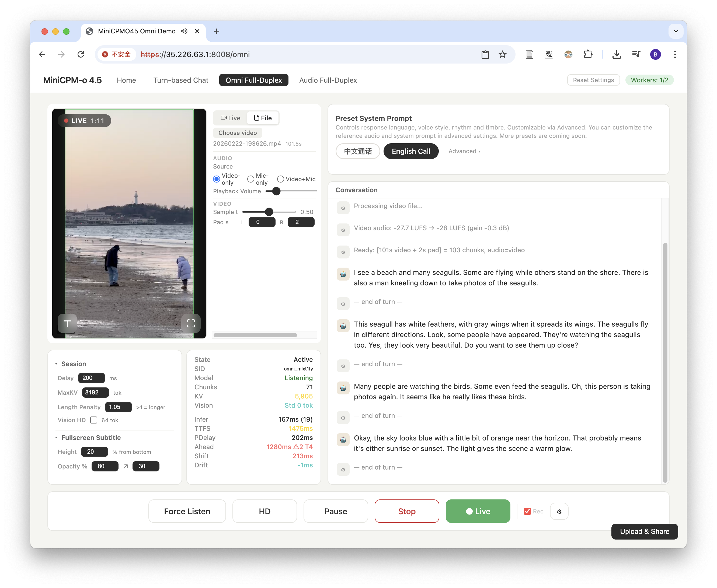Select Mic-only audio source
Viewport: 717px width, 588px height.
[x=251, y=179]
